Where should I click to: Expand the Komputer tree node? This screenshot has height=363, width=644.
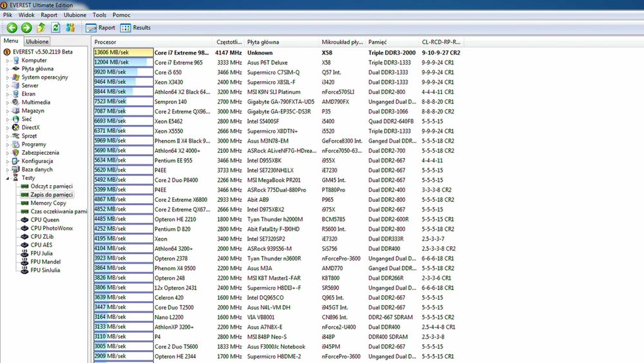7,61
